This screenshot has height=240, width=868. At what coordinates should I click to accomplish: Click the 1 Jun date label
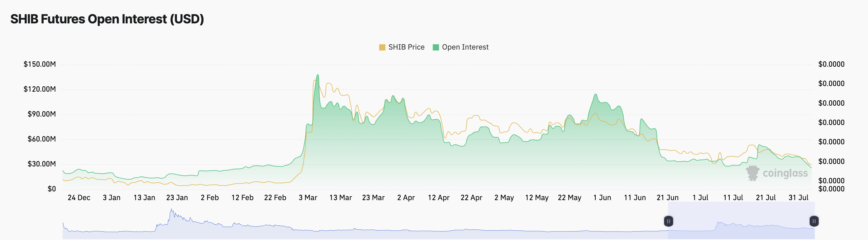tap(602, 198)
